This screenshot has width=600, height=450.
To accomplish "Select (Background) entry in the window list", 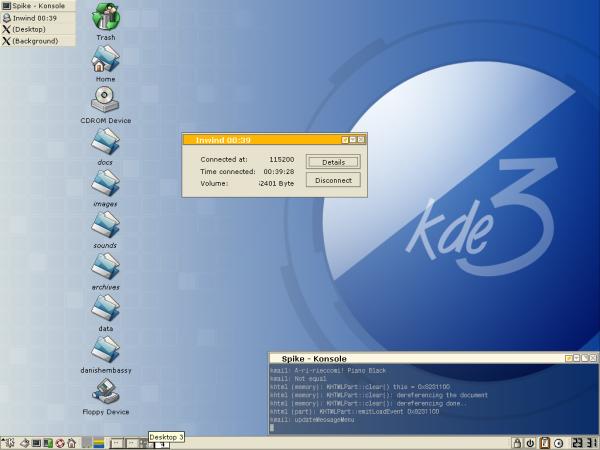I will click(x=38, y=41).
